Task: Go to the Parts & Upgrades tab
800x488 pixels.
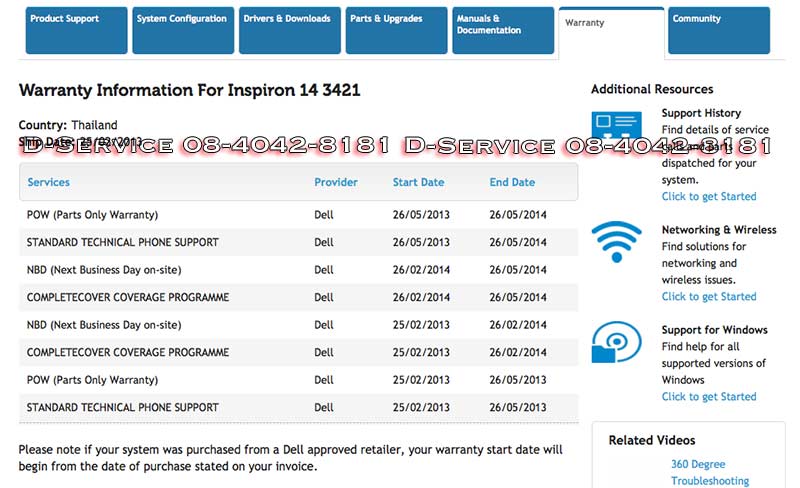Action: pyautogui.click(x=394, y=30)
